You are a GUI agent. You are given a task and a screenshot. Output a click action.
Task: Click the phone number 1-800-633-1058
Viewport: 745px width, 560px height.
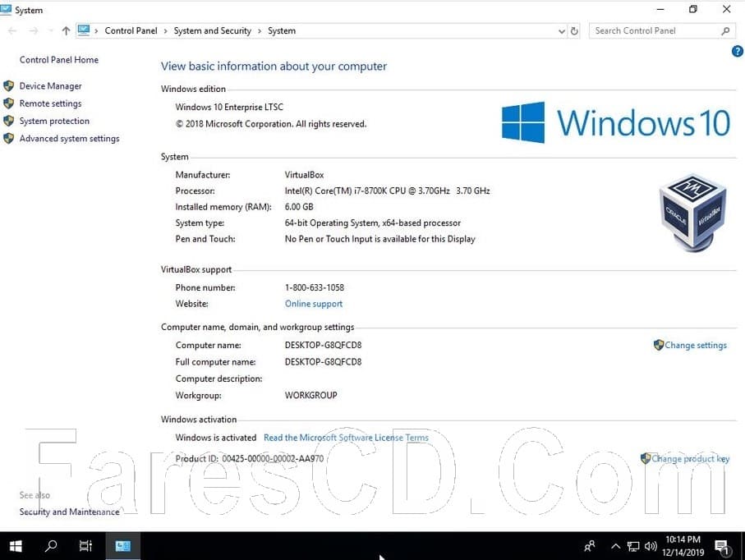click(x=314, y=288)
